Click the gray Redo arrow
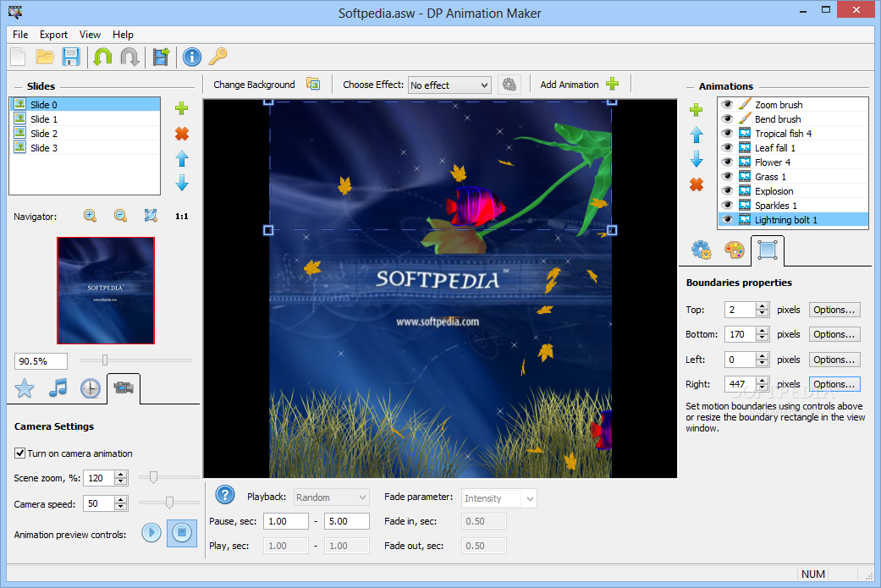Image resolution: width=881 pixels, height=588 pixels. pyautogui.click(x=129, y=57)
